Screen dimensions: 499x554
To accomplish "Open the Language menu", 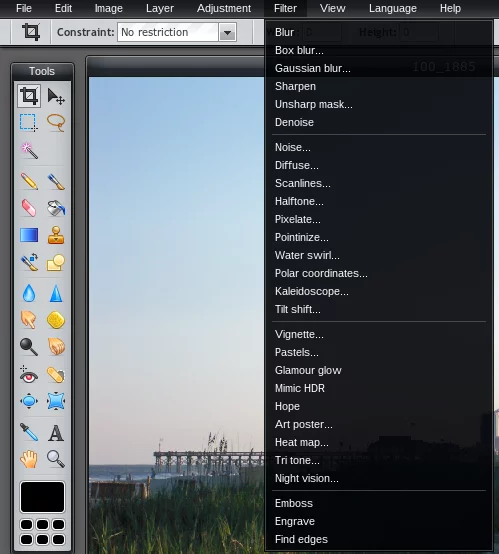I will tap(393, 8).
